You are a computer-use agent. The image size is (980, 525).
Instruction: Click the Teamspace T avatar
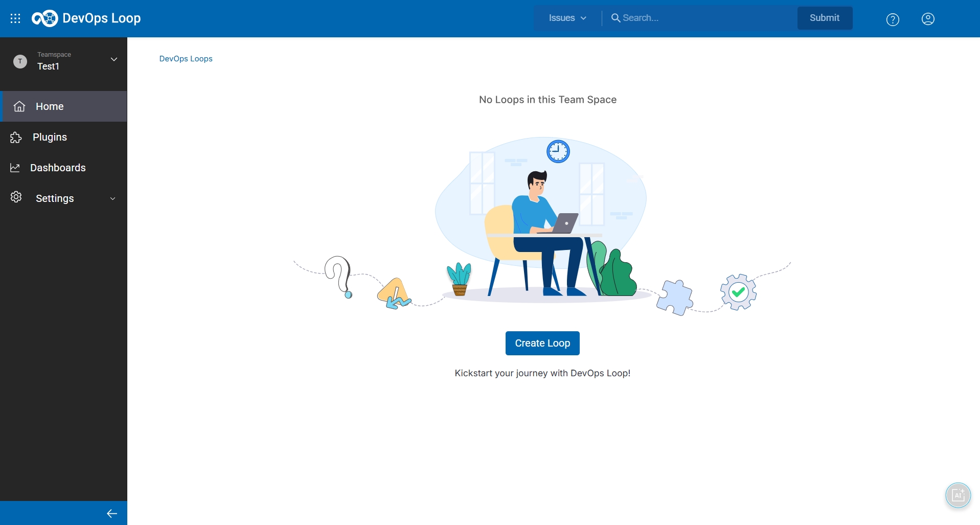coord(20,62)
